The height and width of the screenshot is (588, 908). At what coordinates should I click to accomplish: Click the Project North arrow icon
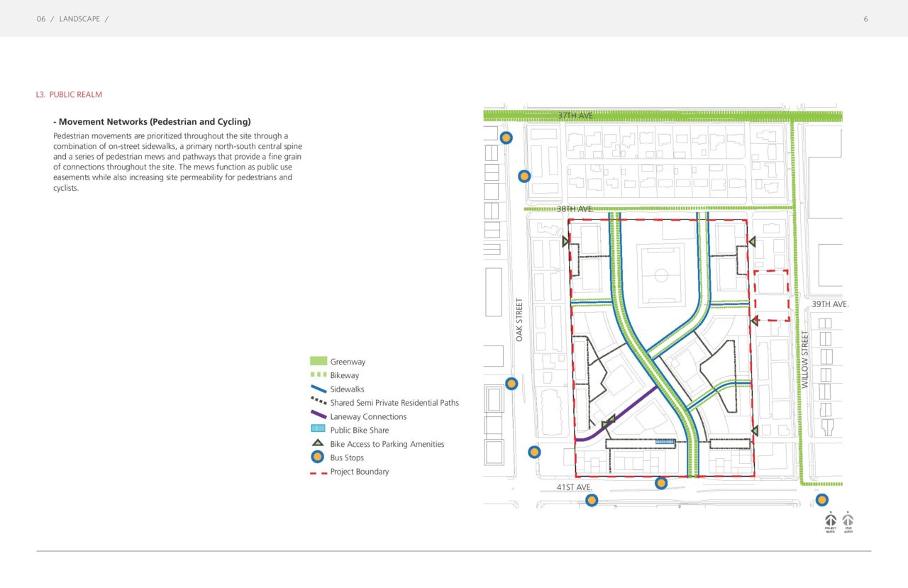pyautogui.click(x=831, y=520)
